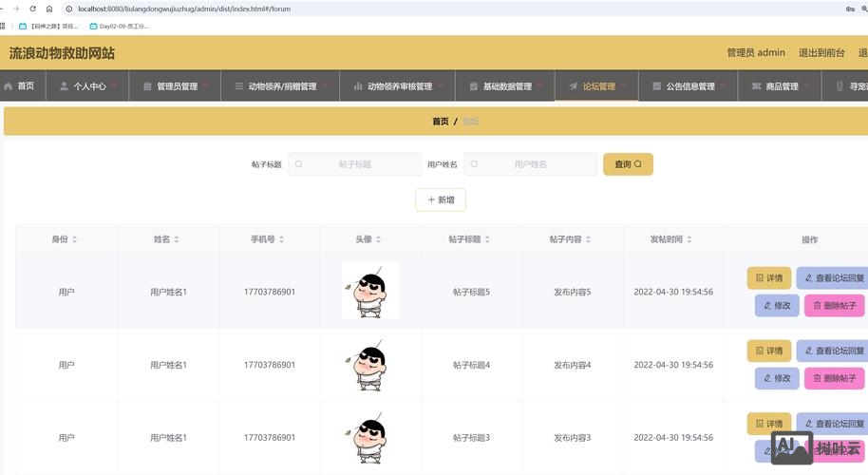Open the site info icon in the address bar
868x475 pixels.
pos(68,9)
